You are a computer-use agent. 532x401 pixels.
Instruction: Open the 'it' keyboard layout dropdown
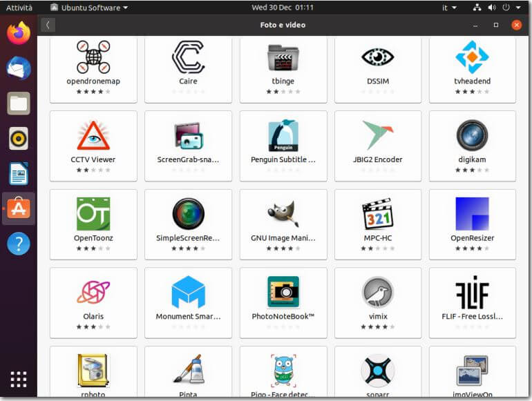(449, 8)
